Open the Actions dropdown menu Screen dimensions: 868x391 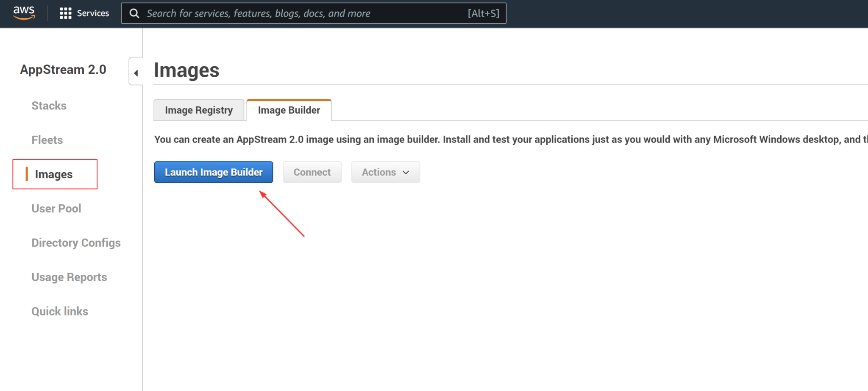coord(385,172)
